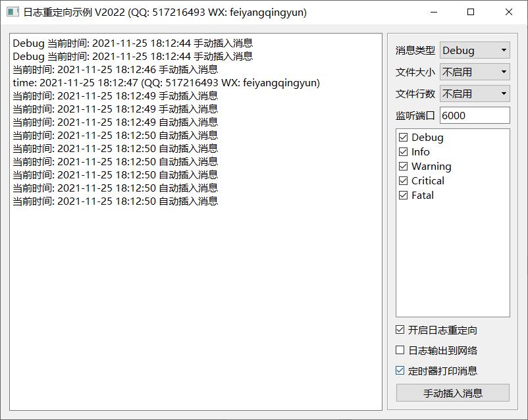This screenshot has width=528, height=420.
Task: Uncheck the Critical message type
Action: (x=404, y=181)
